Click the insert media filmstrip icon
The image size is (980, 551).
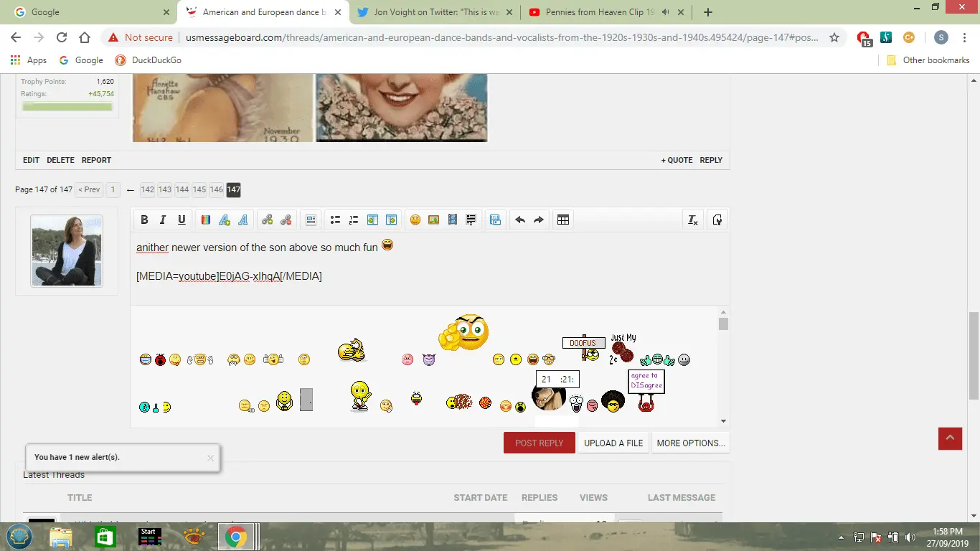tap(452, 220)
